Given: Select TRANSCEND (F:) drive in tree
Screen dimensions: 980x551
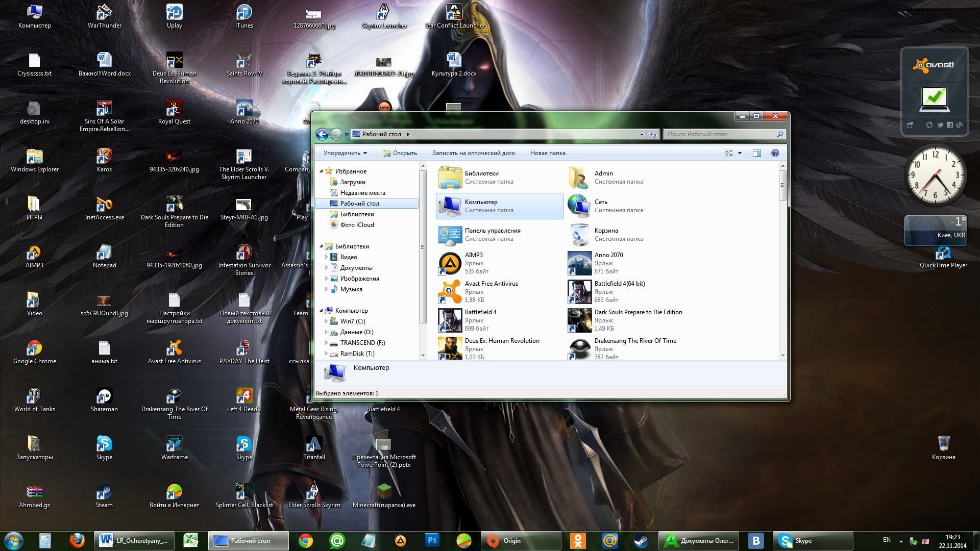Looking at the screenshot, I should pos(362,343).
